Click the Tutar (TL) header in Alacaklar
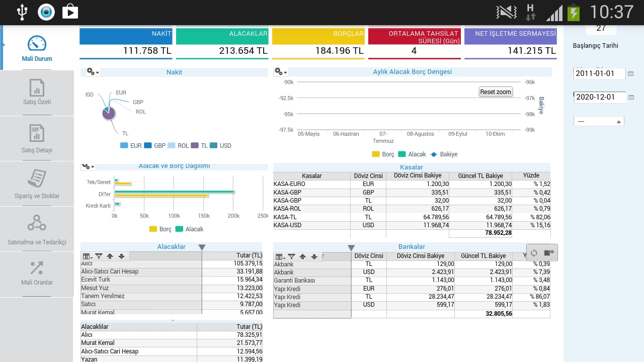This screenshot has width=644, height=362. coord(232,256)
